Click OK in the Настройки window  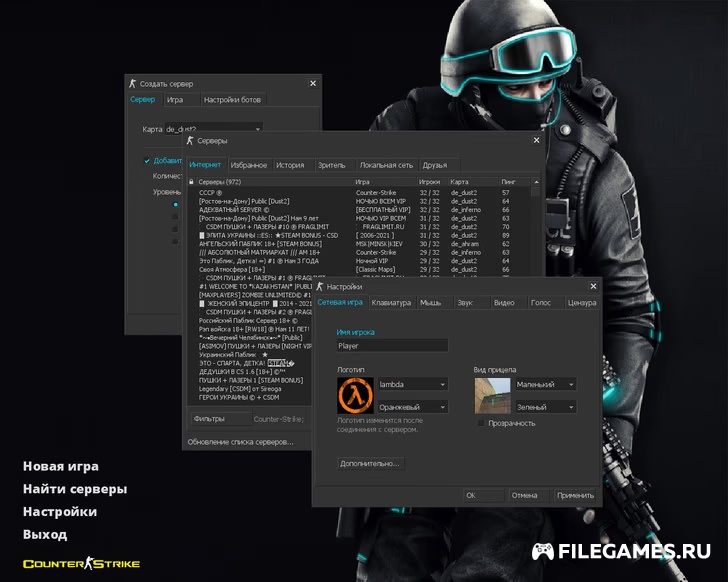point(483,495)
